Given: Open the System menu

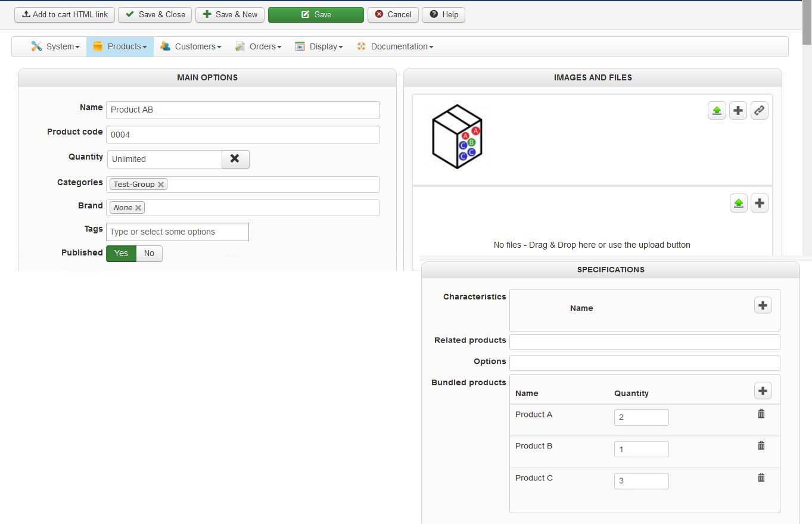Looking at the screenshot, I should pyautogui.click(x=55, y=46).
